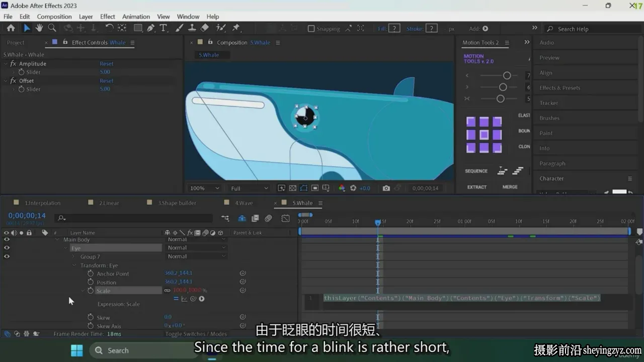Click top sequence icon in Motion Tools
644x362 pixels.
pyautogui.click(x=502, y=171)
